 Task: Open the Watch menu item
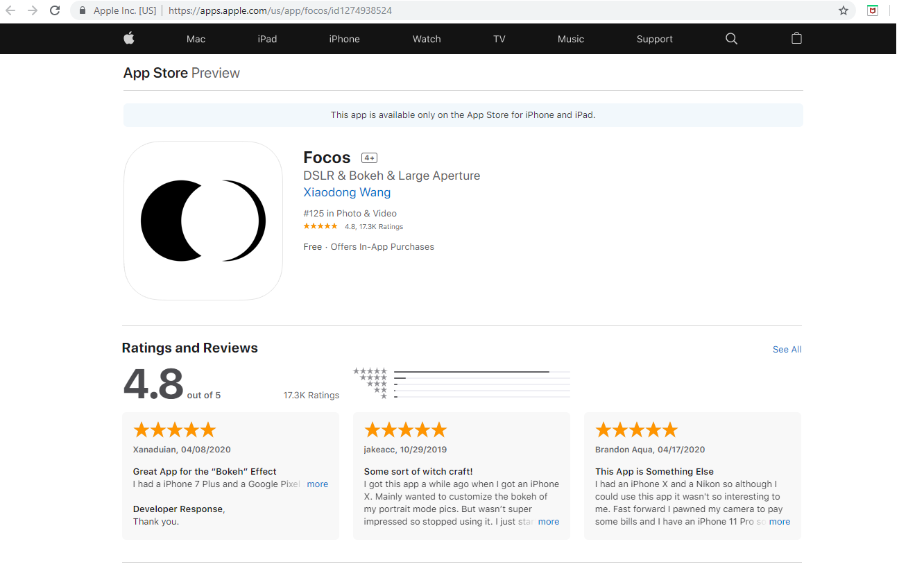pos(427,39)
